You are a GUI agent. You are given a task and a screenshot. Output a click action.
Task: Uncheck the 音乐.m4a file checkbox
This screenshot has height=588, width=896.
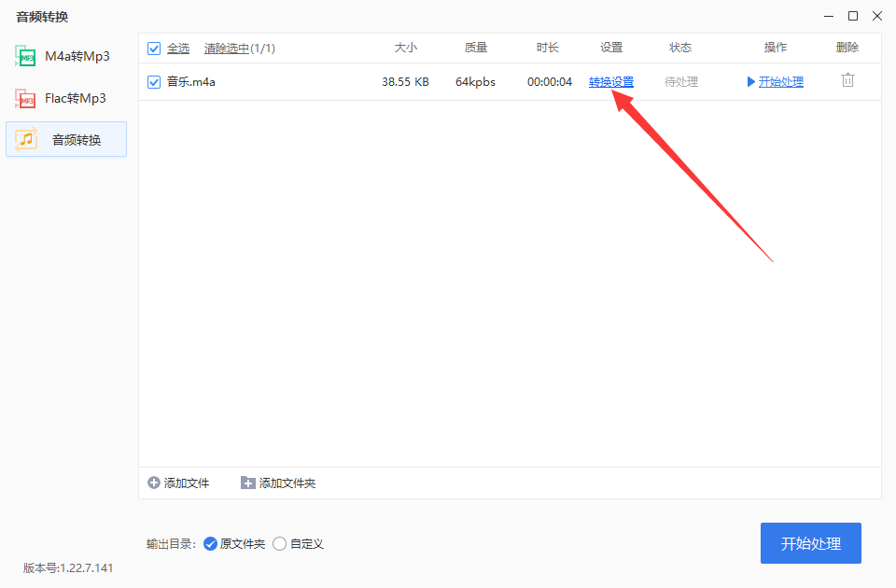[x=154, y=82]
